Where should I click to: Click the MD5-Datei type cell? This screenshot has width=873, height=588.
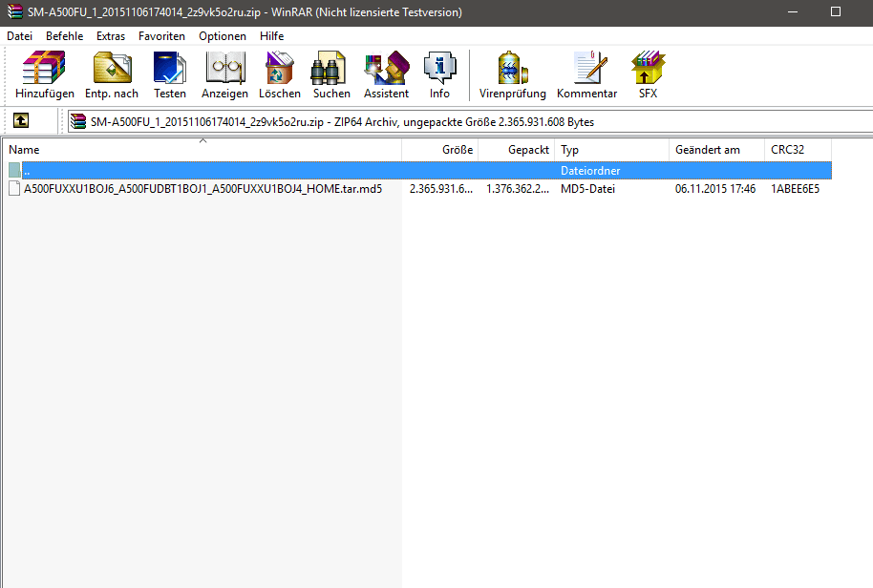[587, 189]
